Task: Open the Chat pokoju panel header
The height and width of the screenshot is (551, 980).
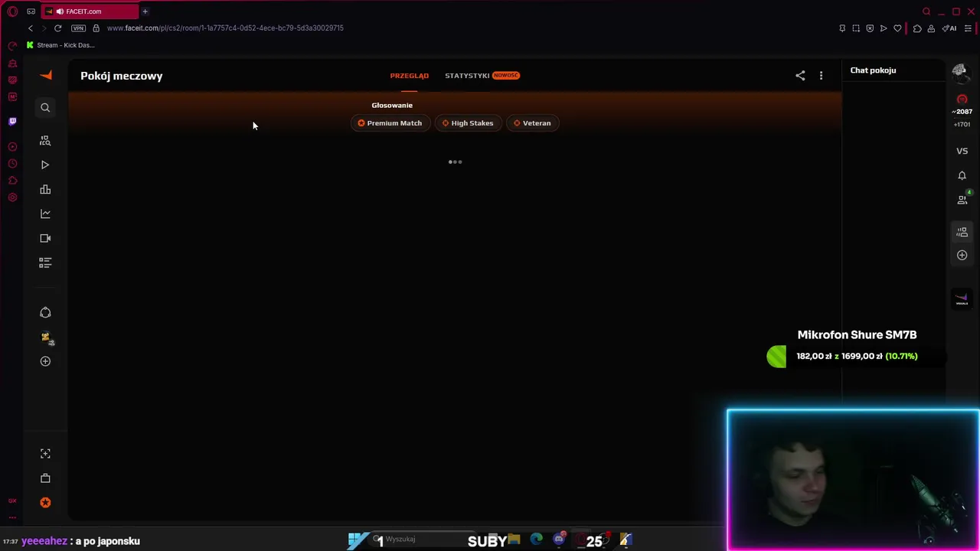Action: click(873, 70)
